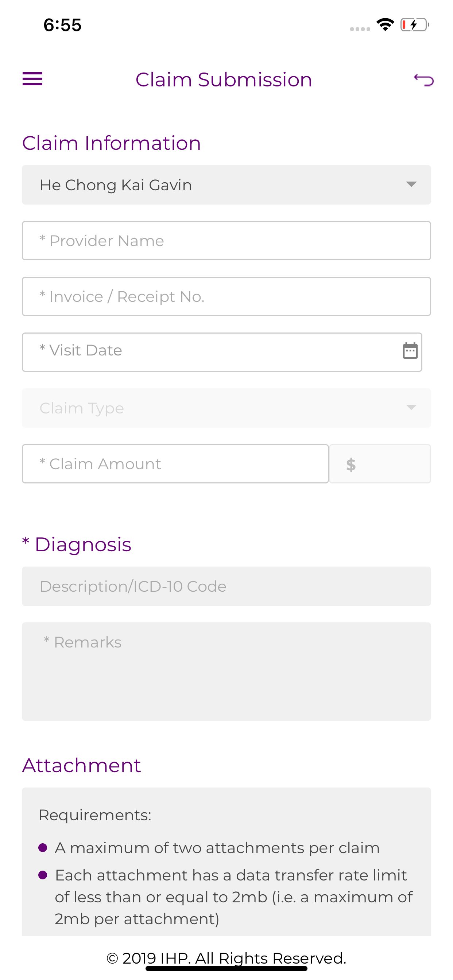Tap the purple back arrow icon
The height and width of the screenshot is (980, 453).
pyautogui.click(x=423, y=79)
